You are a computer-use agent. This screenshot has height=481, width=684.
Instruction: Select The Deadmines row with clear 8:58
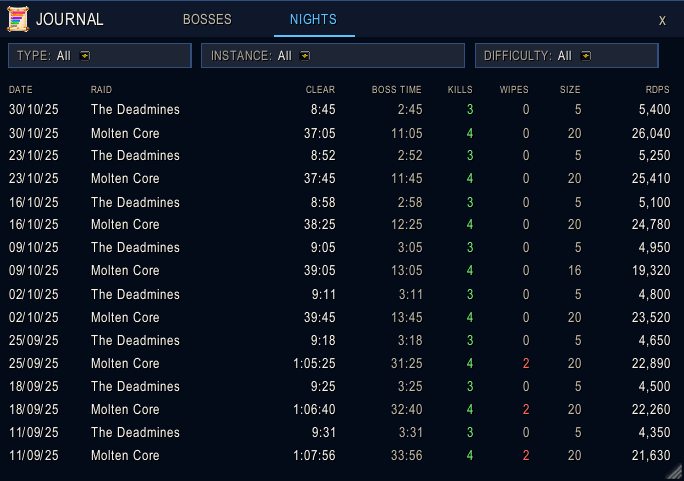click(x=339, y=202)
